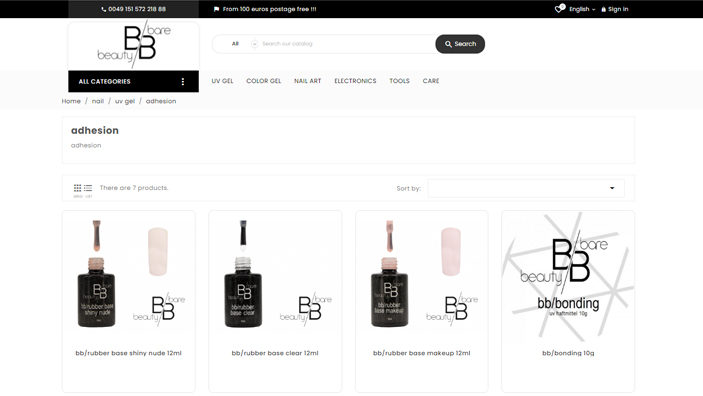Open the wishlist heart icon

pyautogui.click(x=559, y=9)
